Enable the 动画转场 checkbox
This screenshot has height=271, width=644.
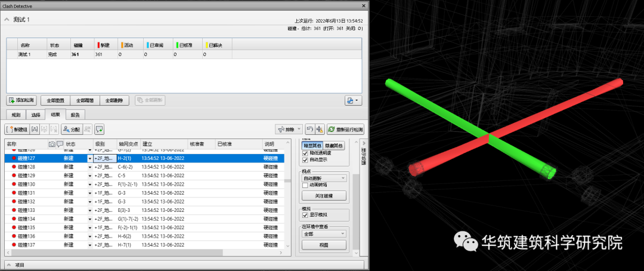coord(305,186)
